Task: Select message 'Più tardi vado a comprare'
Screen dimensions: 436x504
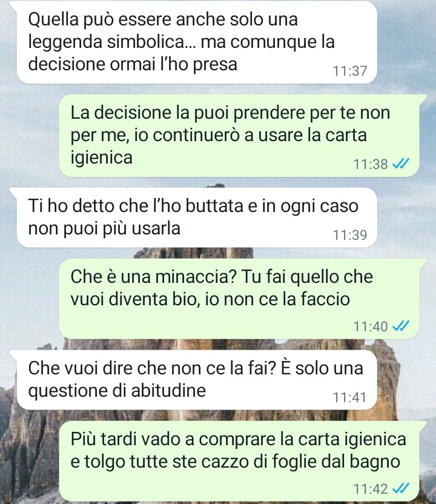Action: [239, 461]
